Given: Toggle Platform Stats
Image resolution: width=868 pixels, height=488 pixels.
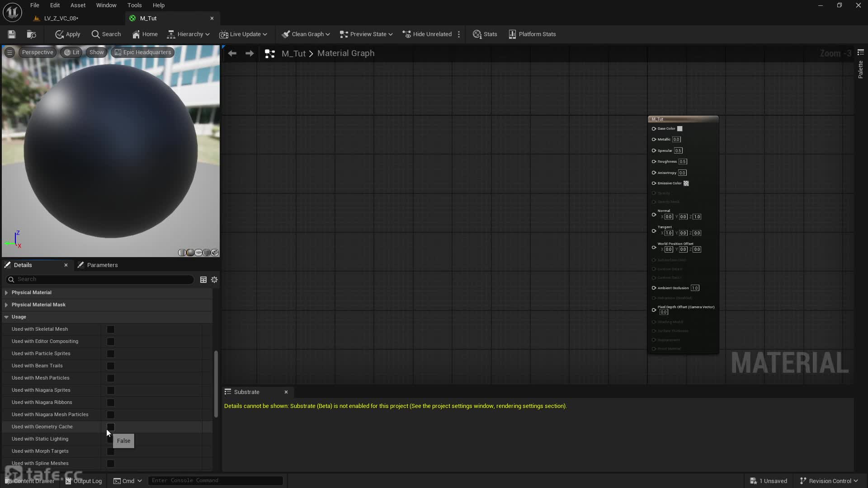Looking at the screenshot, I should click(x=532, y=34).
